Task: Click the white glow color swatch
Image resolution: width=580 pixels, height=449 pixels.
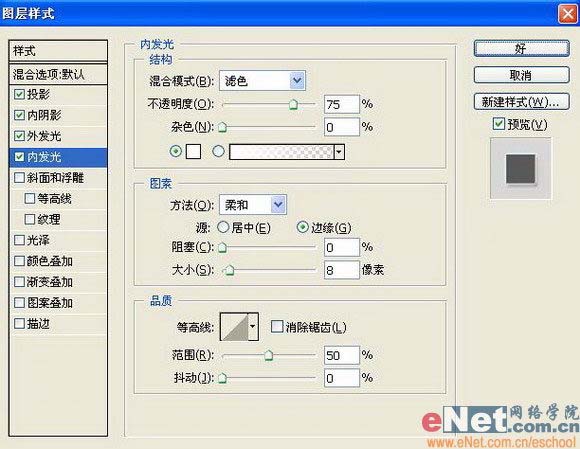Action: coord(193,151)
